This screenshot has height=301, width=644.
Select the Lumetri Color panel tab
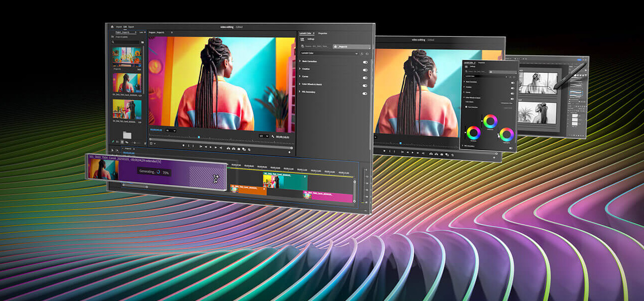305,33
